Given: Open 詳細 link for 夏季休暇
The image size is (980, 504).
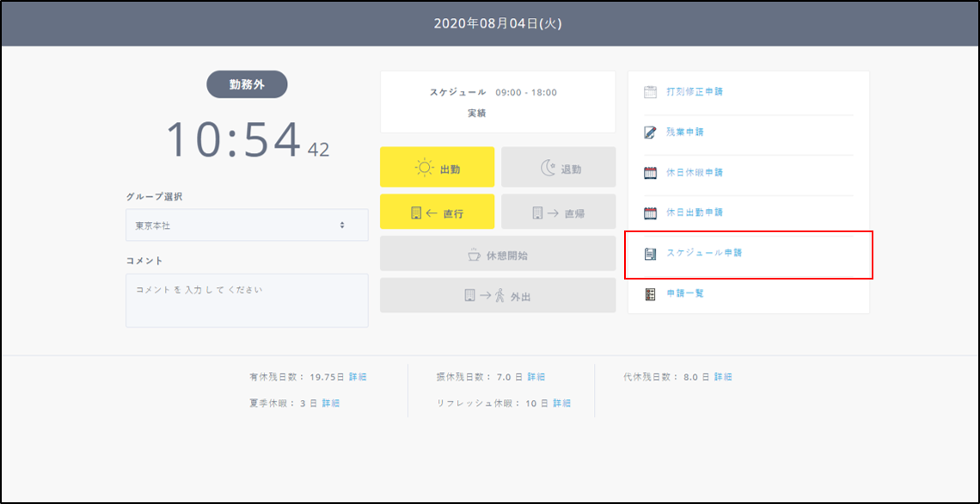Looking at the screenshot, I should [x=331, y=403].
